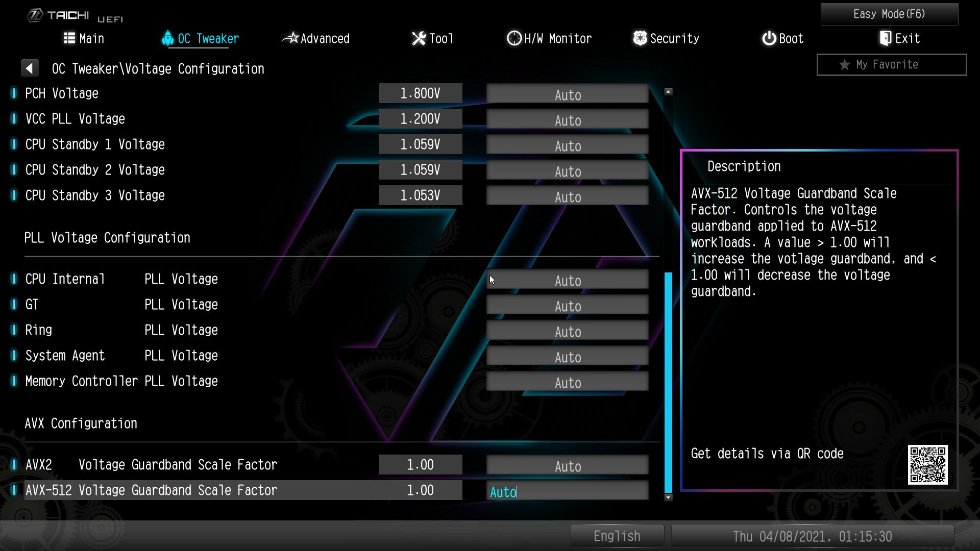Viewport: 980px width, 551px height.
Task: Open PCH Voltage Auto dropdown
Action: point(567,94)
